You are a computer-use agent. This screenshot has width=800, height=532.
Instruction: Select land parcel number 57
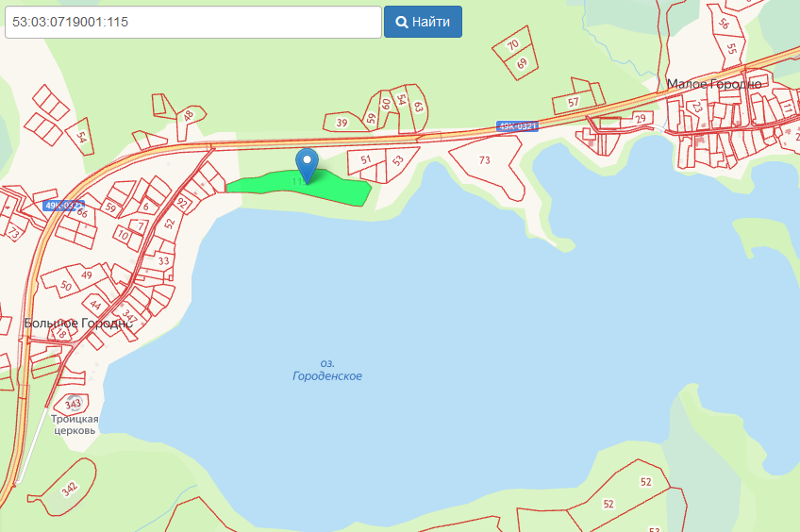coord(574,103)
